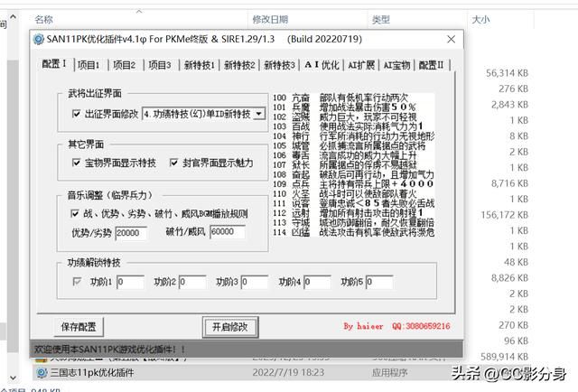Screen dimensions: 578x392
Task: Select skill row 113 守城
Action: [x=353, y=222]
